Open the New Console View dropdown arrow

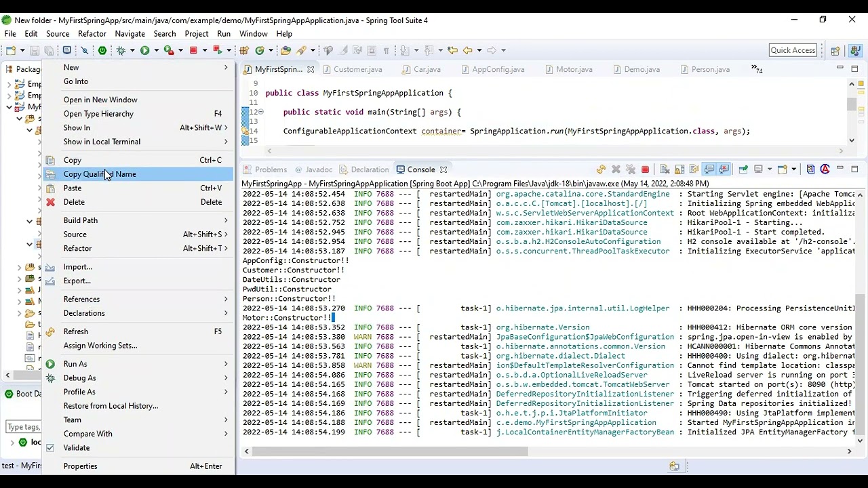[x=793, y=169]
